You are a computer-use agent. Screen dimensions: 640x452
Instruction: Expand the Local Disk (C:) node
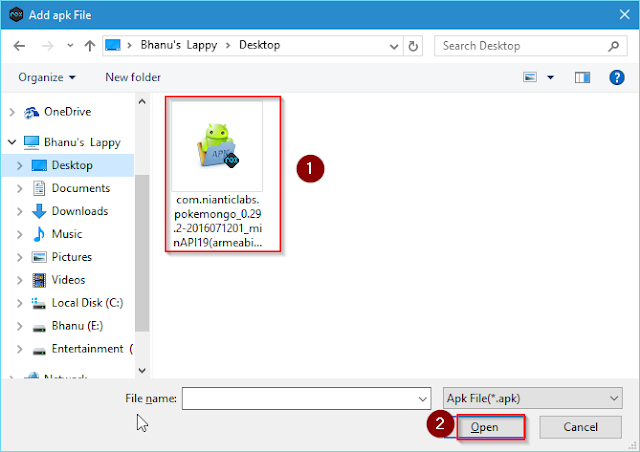click(x=20, y=303)
